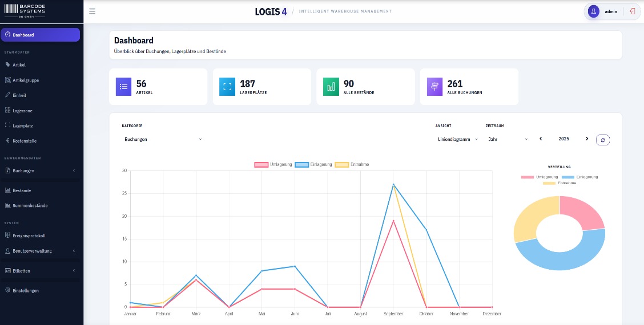Expand the Benutzerverwaltung submenu chevron
644x325 pixels.
[x=74, y=251]
